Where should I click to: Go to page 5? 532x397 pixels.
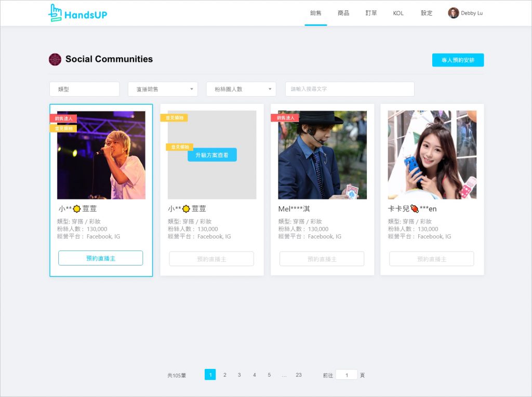click(269, 375)
